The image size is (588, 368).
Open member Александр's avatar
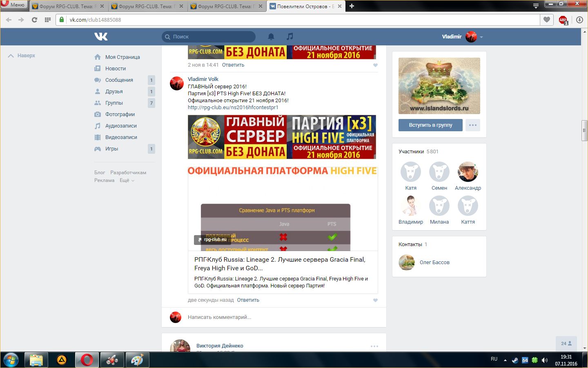tap(468, 172)
